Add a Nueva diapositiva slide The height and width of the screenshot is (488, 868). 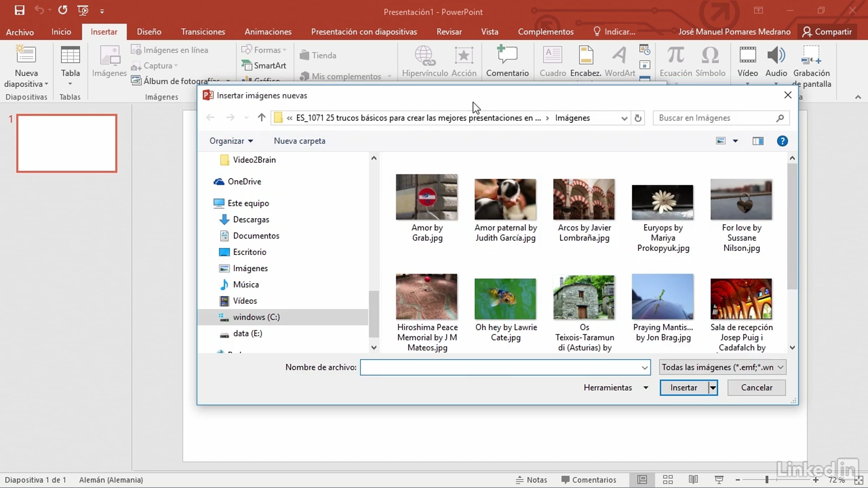coord(26,67)
